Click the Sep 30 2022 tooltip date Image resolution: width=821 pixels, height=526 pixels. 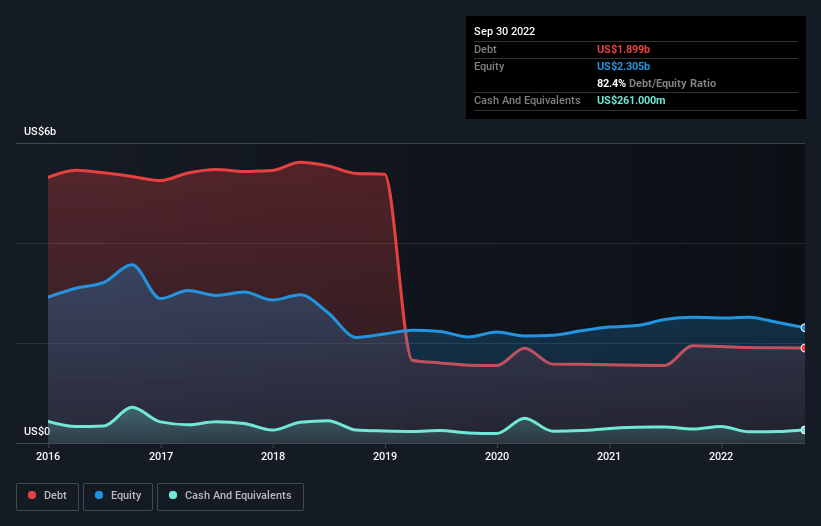tap(504, 31)
